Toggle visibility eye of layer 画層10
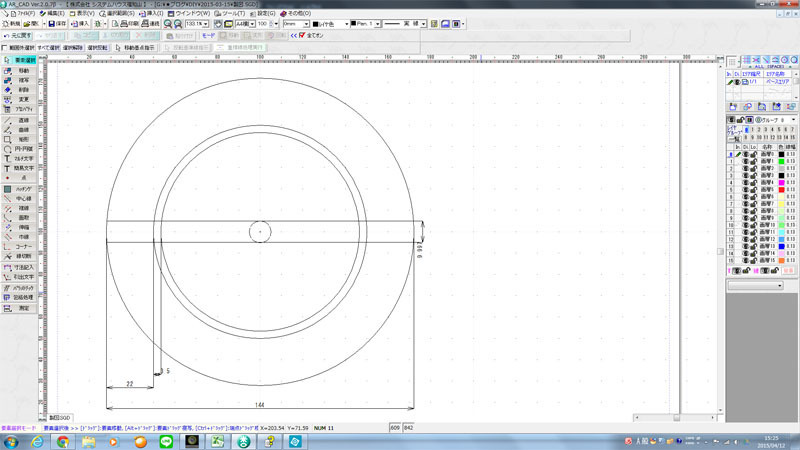 point(745,225)
